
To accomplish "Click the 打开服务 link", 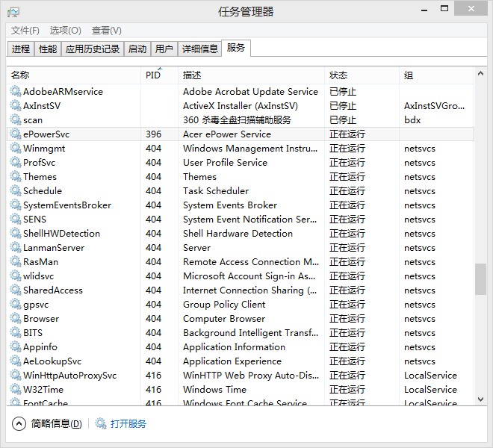I will (x=128, y=424).
